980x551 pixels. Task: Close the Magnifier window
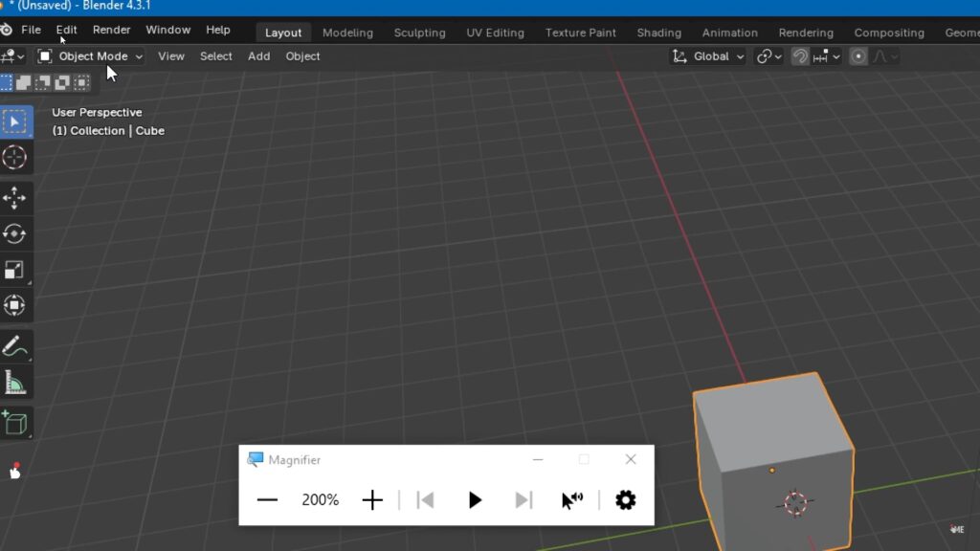click(630, 460)
